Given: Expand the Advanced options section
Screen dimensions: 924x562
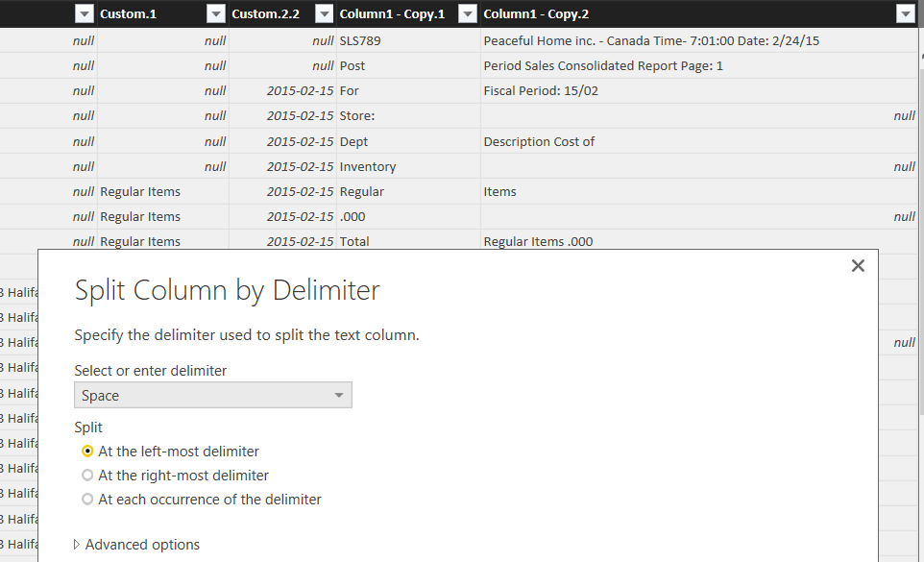Looking at the screenshot, I should click(137, 545).
